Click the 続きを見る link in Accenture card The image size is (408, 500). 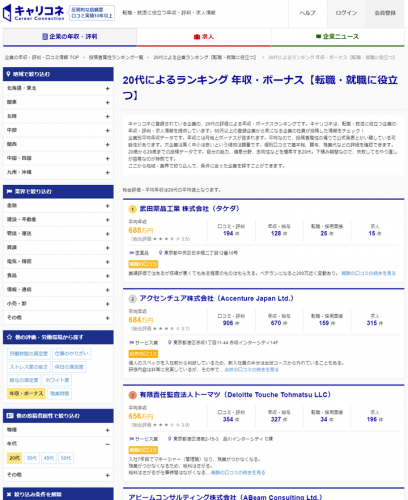251,370
